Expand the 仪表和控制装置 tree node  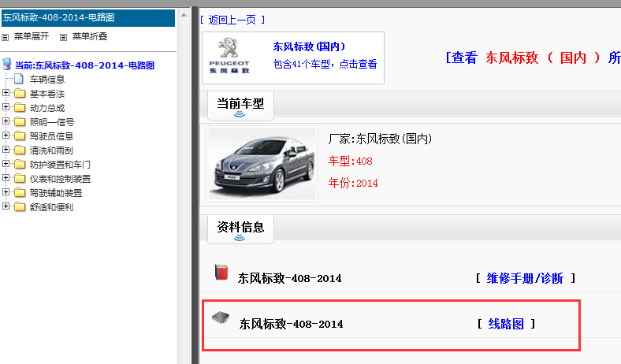[x=6, y=178]
